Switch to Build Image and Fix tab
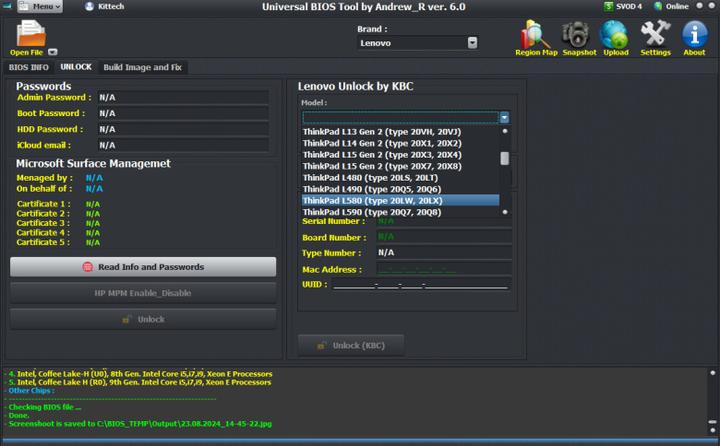This screenshot has height=446, width=720. click(x=142, y=67)
